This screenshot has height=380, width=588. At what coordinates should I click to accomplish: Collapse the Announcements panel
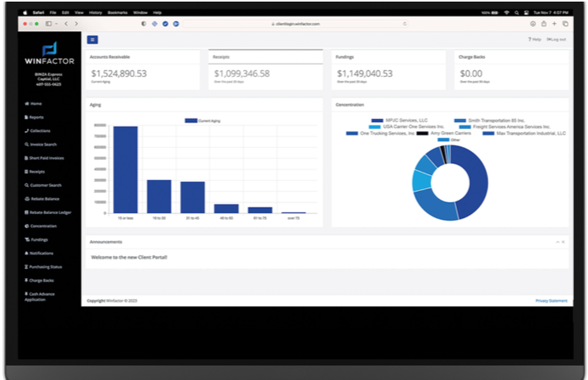[557, 241]
